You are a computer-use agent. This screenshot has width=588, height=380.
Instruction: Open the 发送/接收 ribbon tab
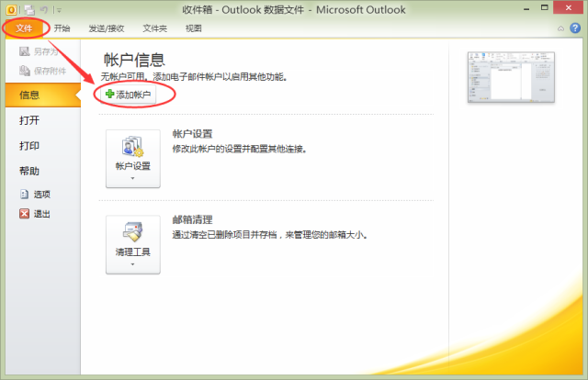pyautogui.click(x=107, y=28)
